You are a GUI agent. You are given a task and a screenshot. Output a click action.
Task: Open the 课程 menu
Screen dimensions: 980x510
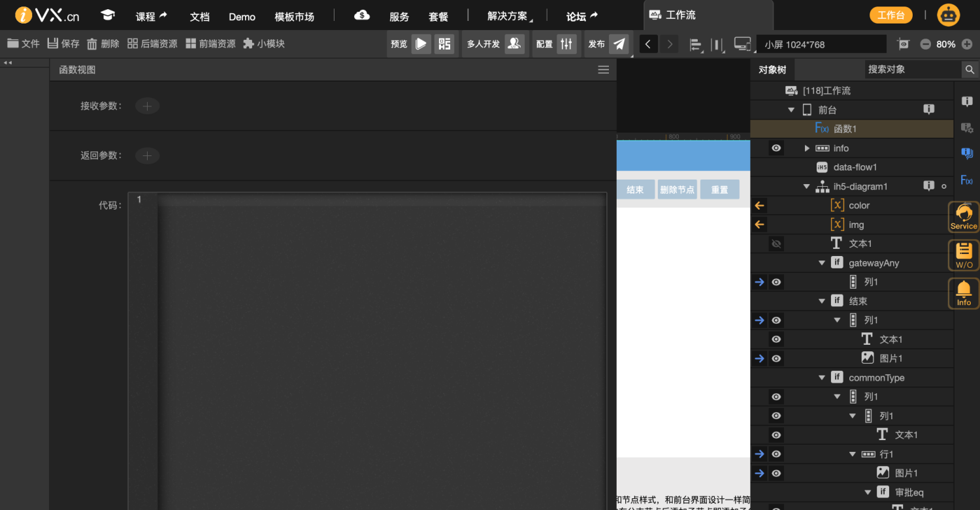(152, 16)
